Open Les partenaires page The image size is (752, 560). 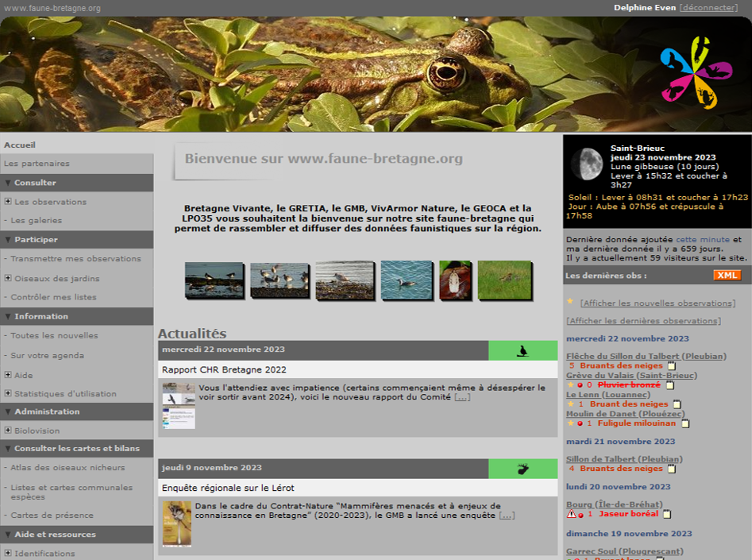[x=37, y=164]
